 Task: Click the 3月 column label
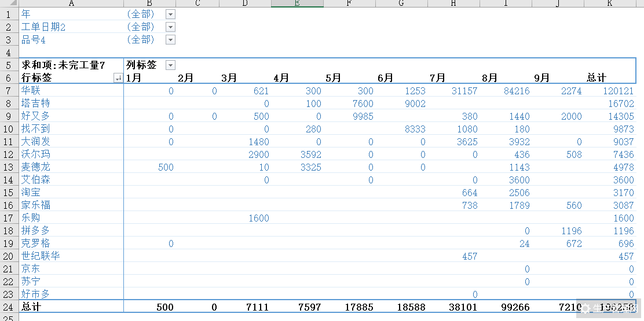[229, 78]
